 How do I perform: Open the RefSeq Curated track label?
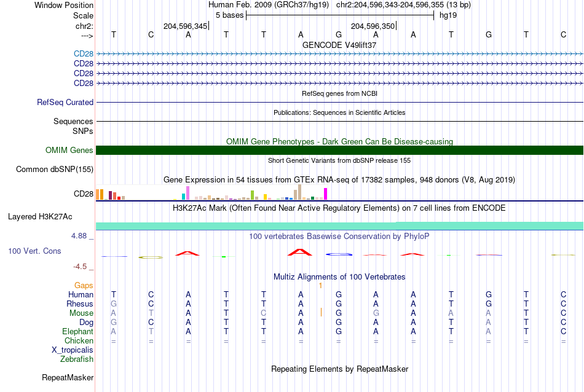[x=65, y=102]
